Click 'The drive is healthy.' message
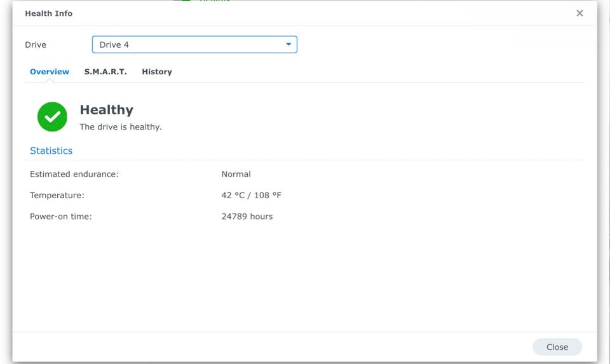The image size is (610, 364). tap(120, 127)
